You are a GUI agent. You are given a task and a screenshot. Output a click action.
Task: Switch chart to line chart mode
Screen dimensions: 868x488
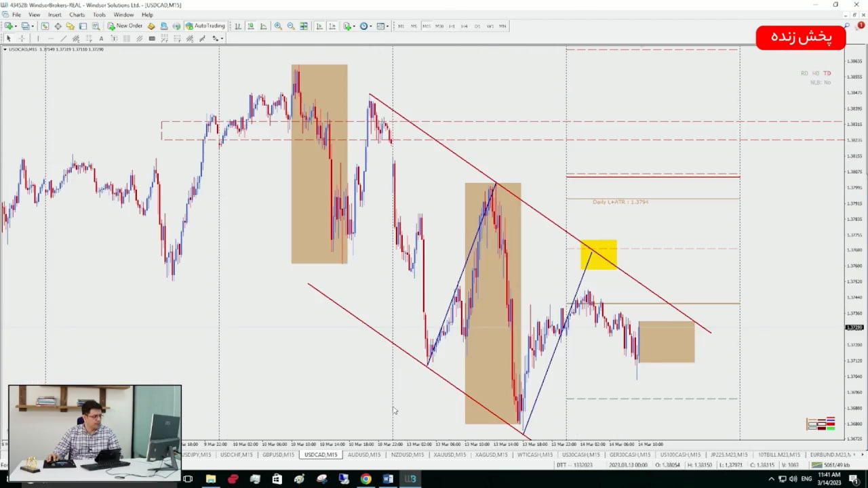pyautogui.click(x=264, y=26)
